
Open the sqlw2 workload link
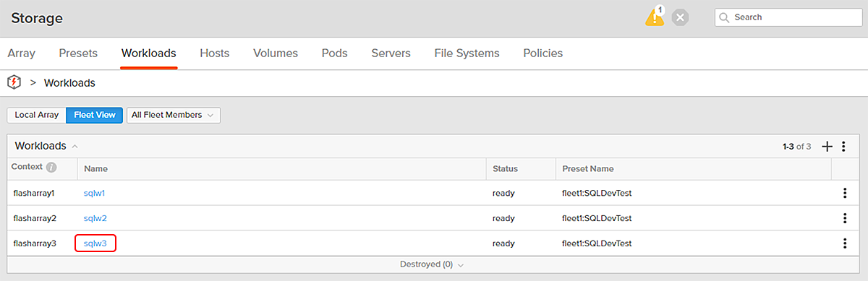pos(95,218)
